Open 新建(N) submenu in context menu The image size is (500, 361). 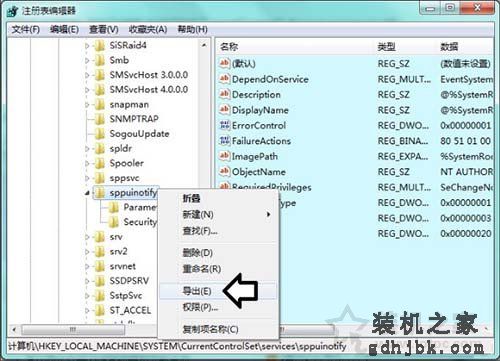coord(218,214)
